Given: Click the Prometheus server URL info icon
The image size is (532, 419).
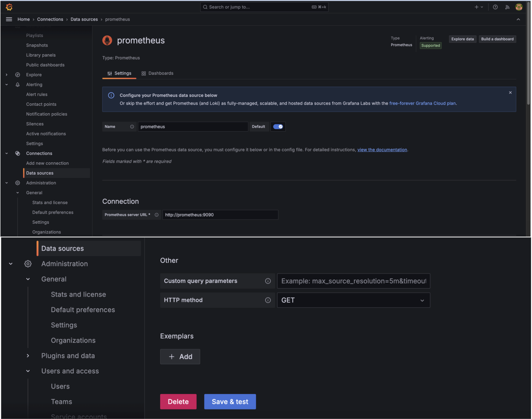Looking at the screenshot, I should (x=156, y=215).
